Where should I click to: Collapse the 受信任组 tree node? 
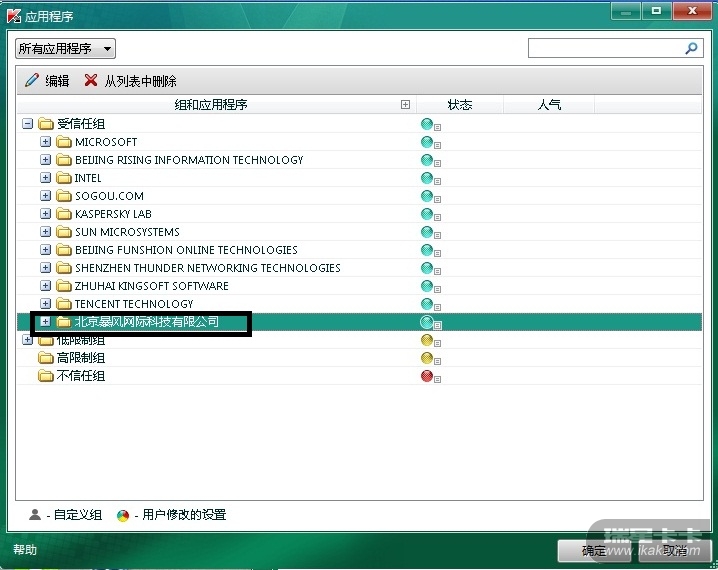click(27, 124)
